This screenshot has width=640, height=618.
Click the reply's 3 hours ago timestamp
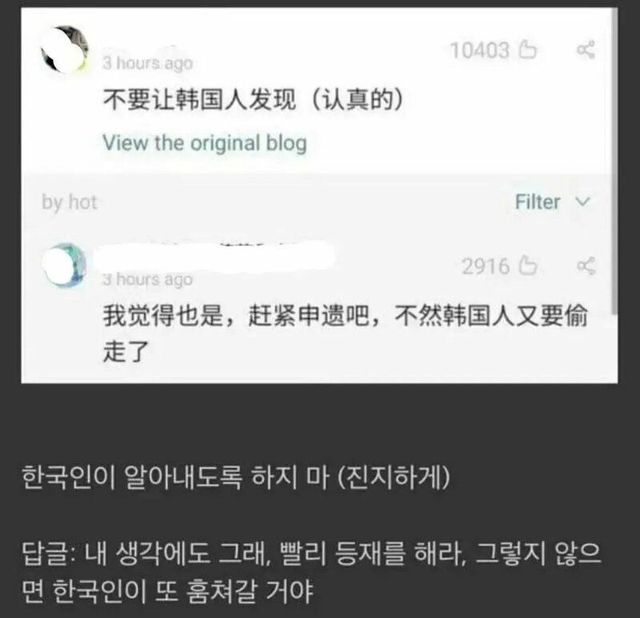pos(147,280)
